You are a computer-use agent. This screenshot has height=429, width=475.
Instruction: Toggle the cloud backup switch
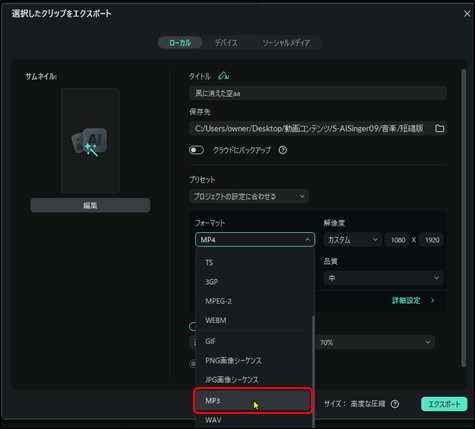[x=196, y=150]
